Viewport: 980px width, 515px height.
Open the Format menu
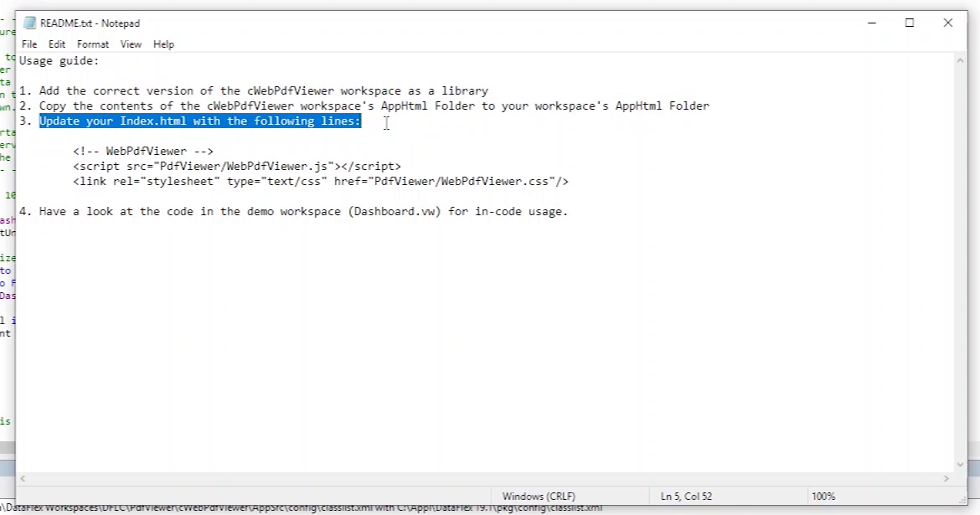(93, 44)
